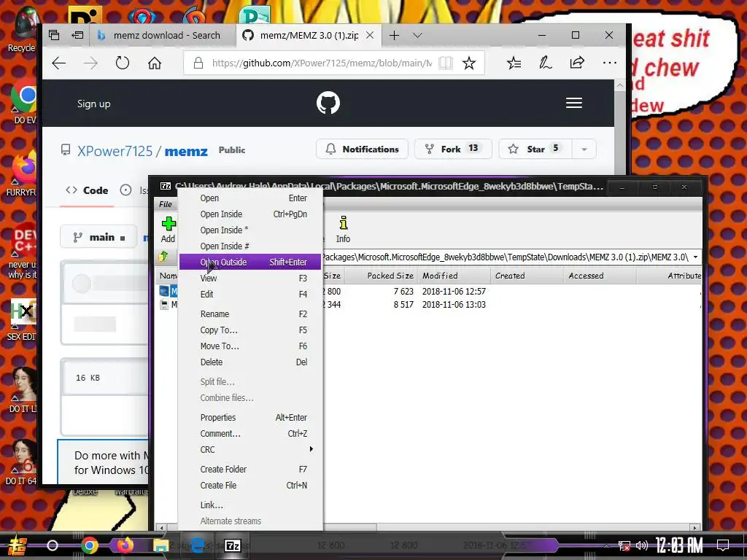Open the memz repository link

186,152
